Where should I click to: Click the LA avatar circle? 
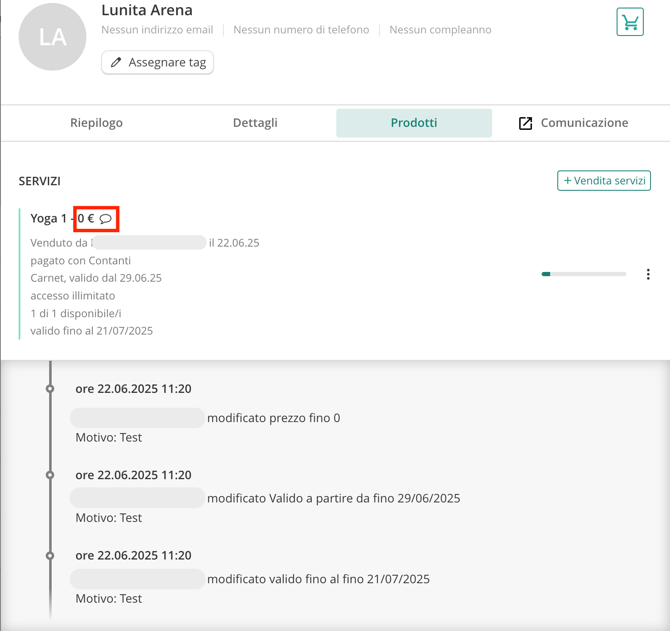52,37
